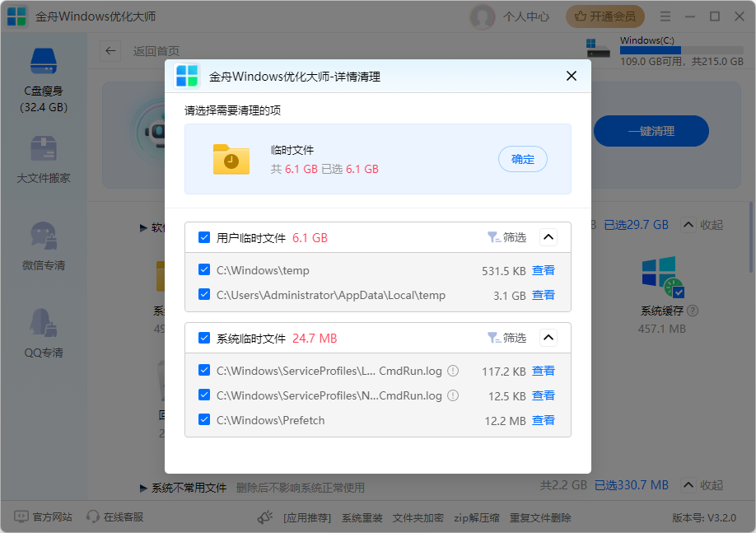Screen dimensions: 756x533
Task: Click 查看 for C:\Windows\Prefetch
Action: (544, 420)
